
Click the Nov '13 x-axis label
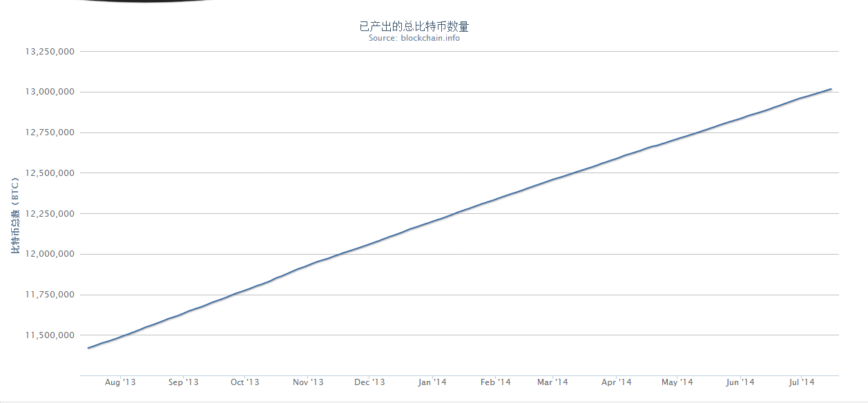308,382
